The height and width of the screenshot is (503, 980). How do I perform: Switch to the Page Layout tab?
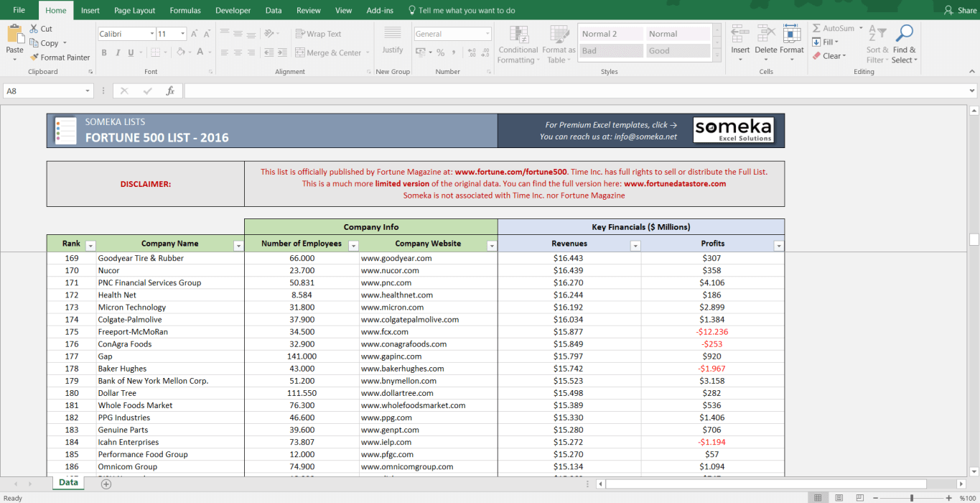point(134,11)
